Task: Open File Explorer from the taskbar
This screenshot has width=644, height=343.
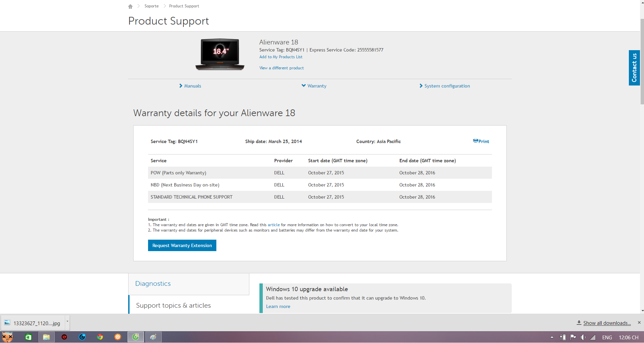Action: click(46, 337)
